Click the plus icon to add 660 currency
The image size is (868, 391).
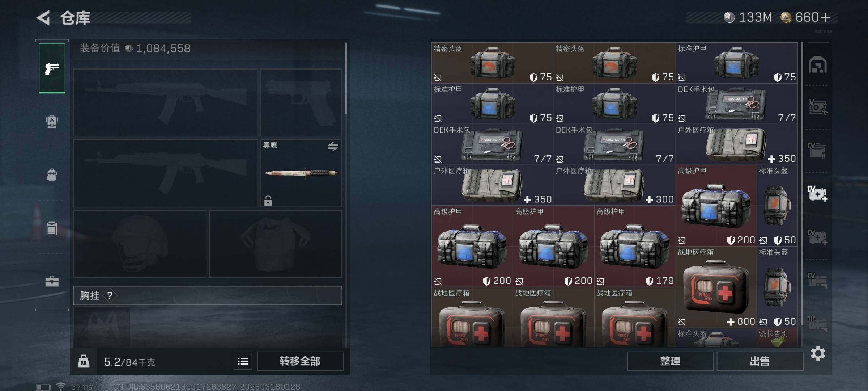tap(826, 17)
